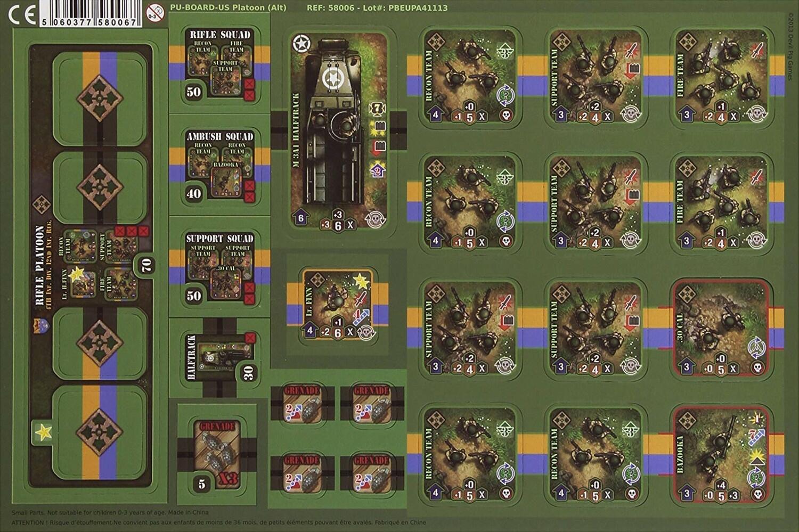The image size is (799, 532).
Task: Toggle the age 0-3 warning symbol
Action: (x=154, y=12)
